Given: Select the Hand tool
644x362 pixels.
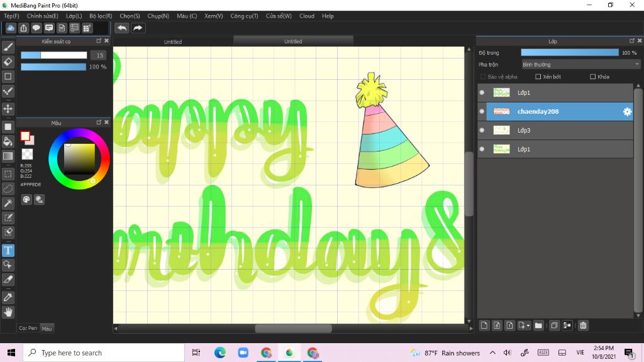Looking at the screenshot, I should click(8, 312).
